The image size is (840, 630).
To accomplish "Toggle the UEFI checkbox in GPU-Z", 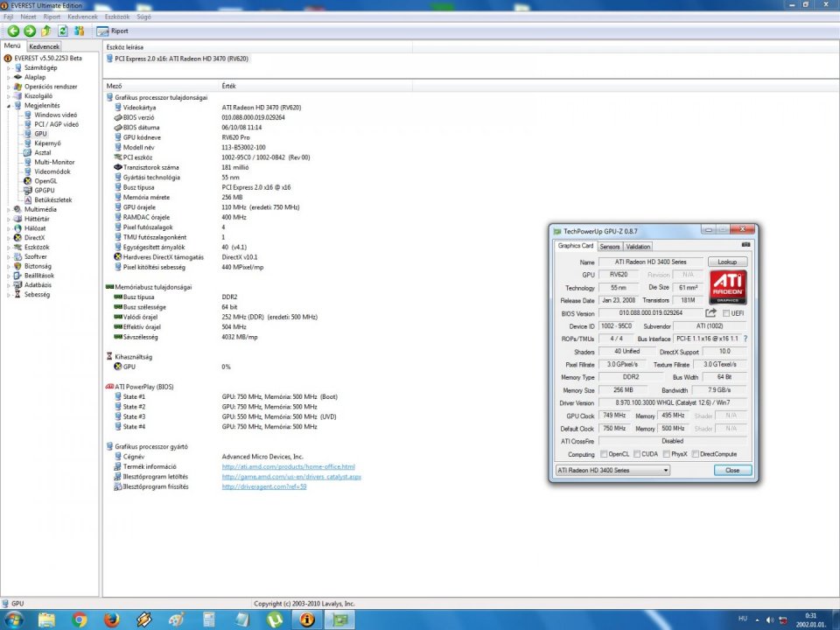I will [726, 313].
